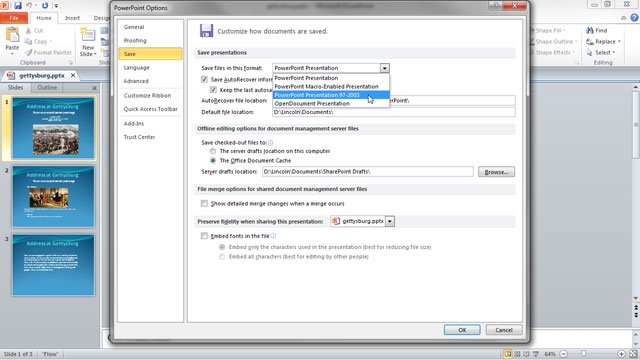This screenshot has width=640, height=360.
Task: Open the Clipboard group dialog launcher
Action: pyautogui.click(x=71, y=63)
